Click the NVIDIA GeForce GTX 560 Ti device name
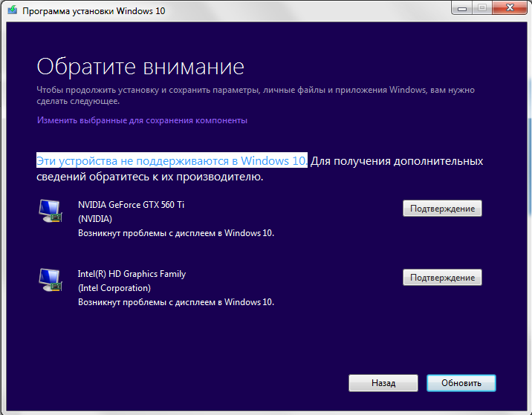The image size is (532, 415). coord(132,205)
